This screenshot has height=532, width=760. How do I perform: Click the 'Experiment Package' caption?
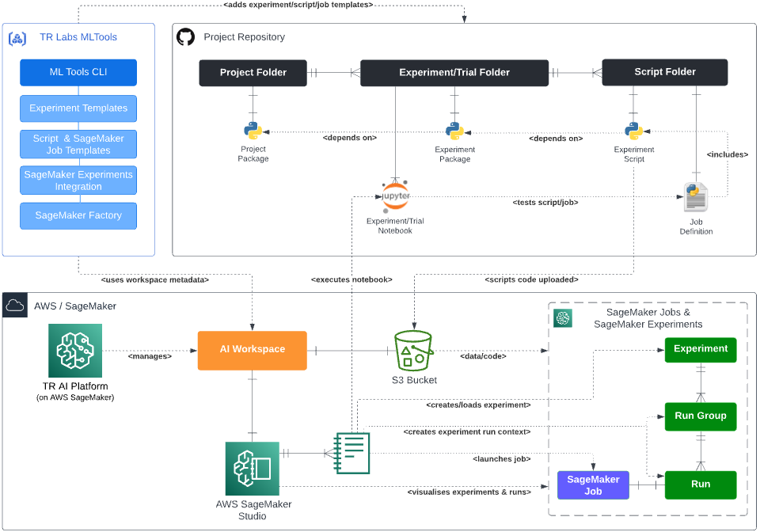[454, 154]
